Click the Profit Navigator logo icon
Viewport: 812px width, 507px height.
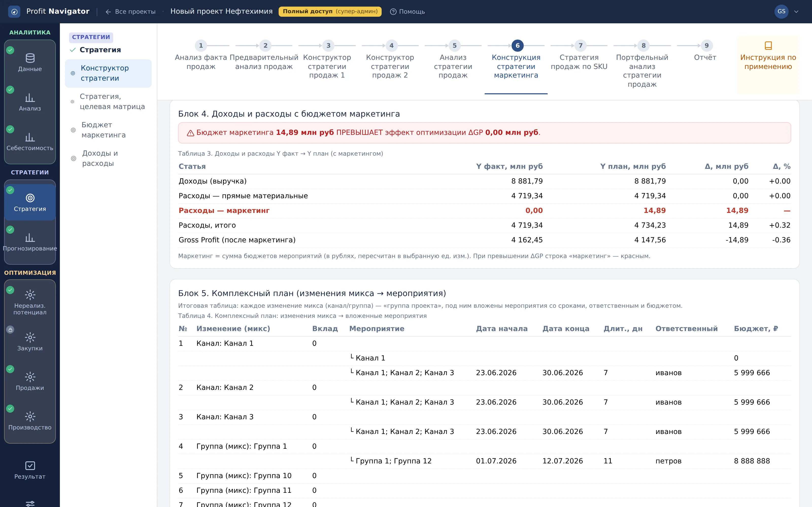[14, 11]
